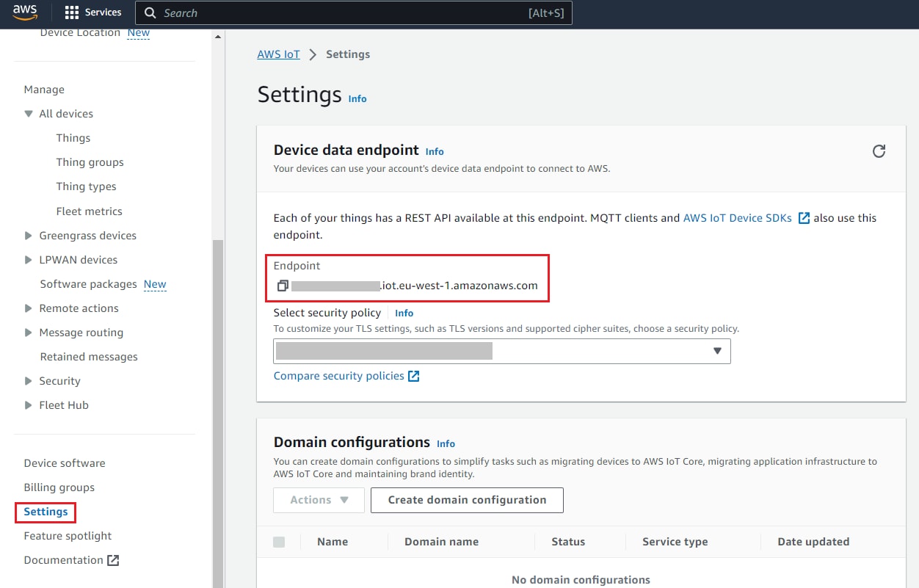The image size is (919, 588).
Task: Click the search magnifier icon
Action: tap(150, 12)
